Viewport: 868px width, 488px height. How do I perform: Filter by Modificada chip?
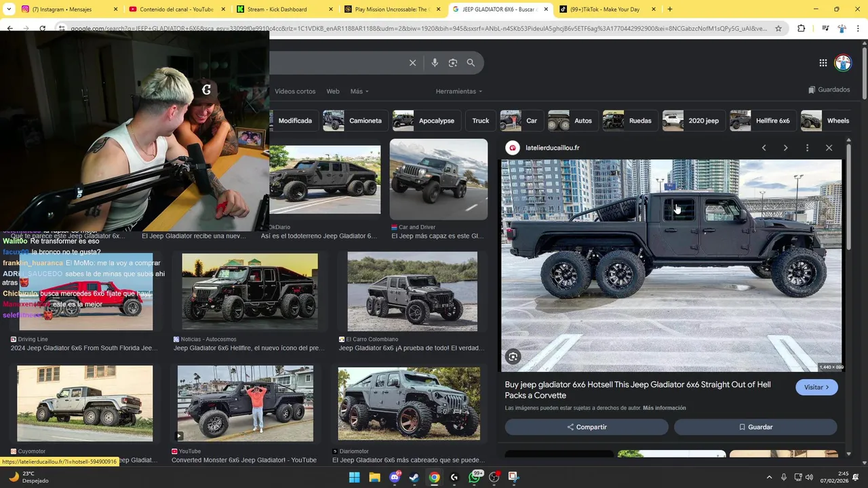294,121
